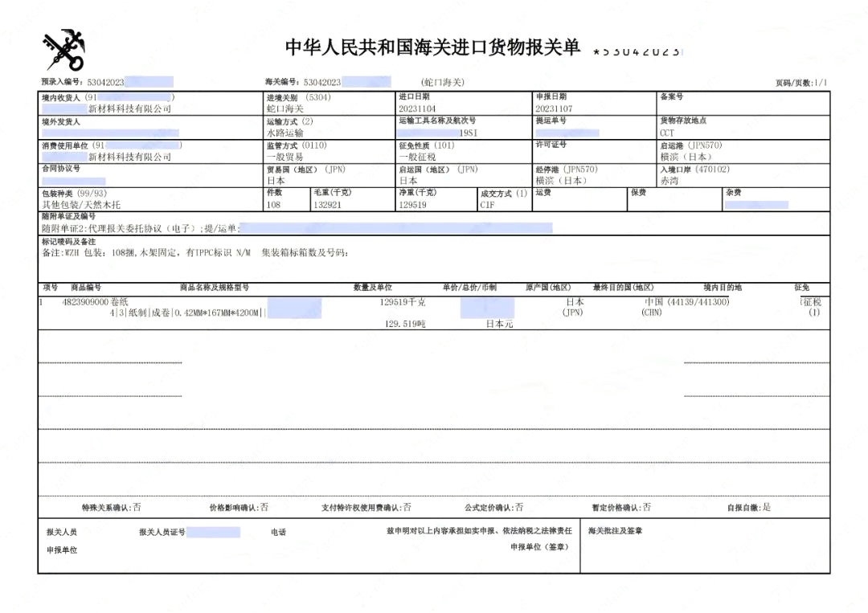Click the 杂费 field label
This screenshot has height=613, width=868.
734,193
